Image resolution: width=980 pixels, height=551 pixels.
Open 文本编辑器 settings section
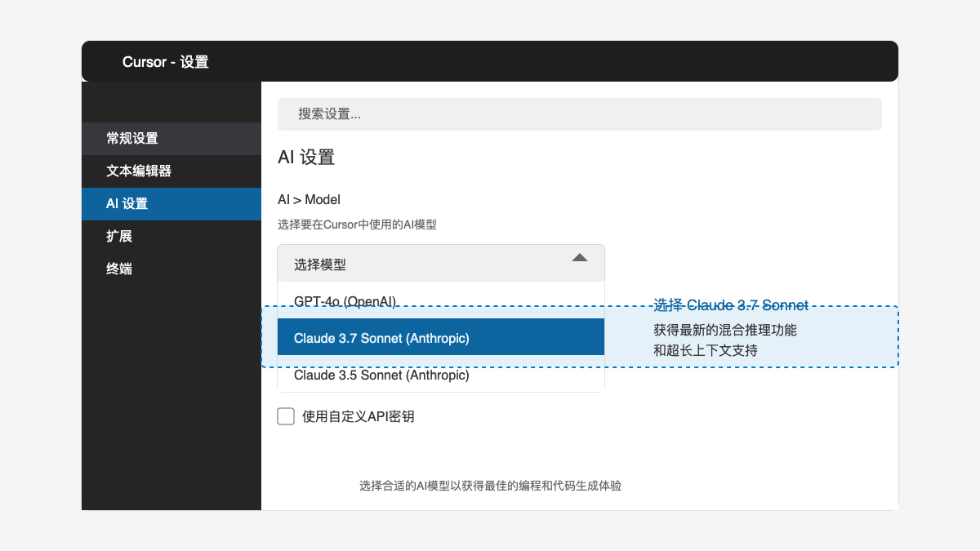[x=171, y=171]
